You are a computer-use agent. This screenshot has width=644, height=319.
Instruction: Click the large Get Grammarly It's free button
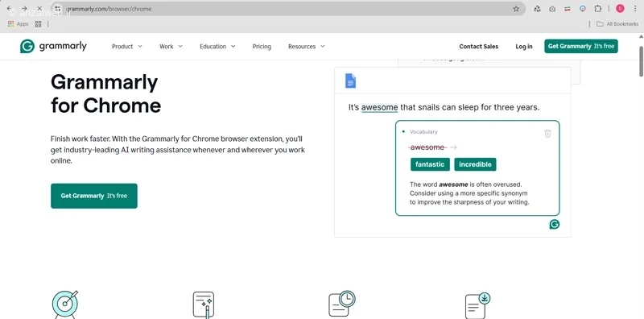point(94,196)
